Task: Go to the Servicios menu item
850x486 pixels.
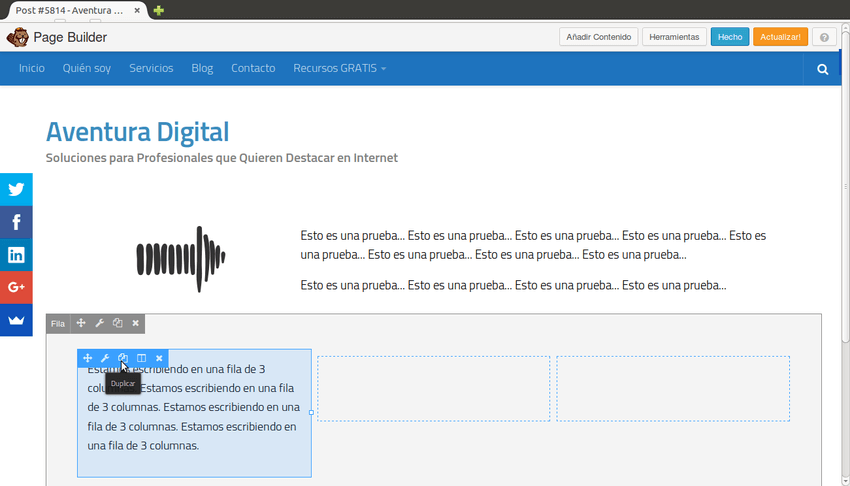Action: [x=151, y=69]
